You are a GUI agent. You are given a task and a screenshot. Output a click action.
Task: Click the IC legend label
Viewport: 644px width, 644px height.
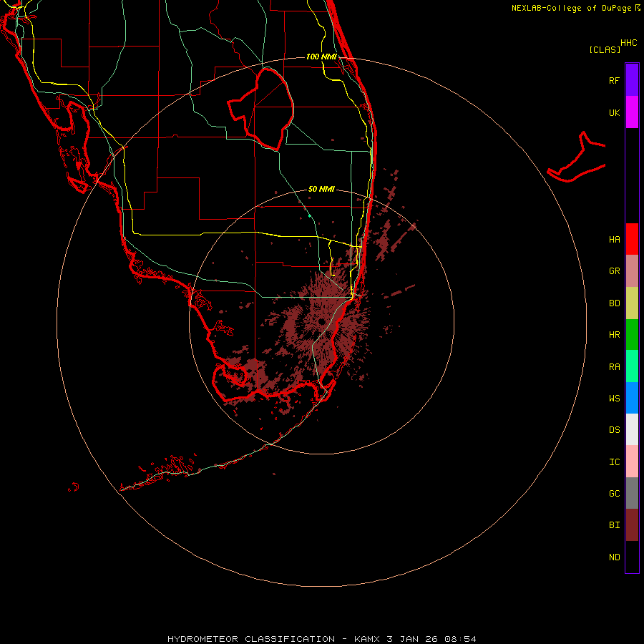614,462
